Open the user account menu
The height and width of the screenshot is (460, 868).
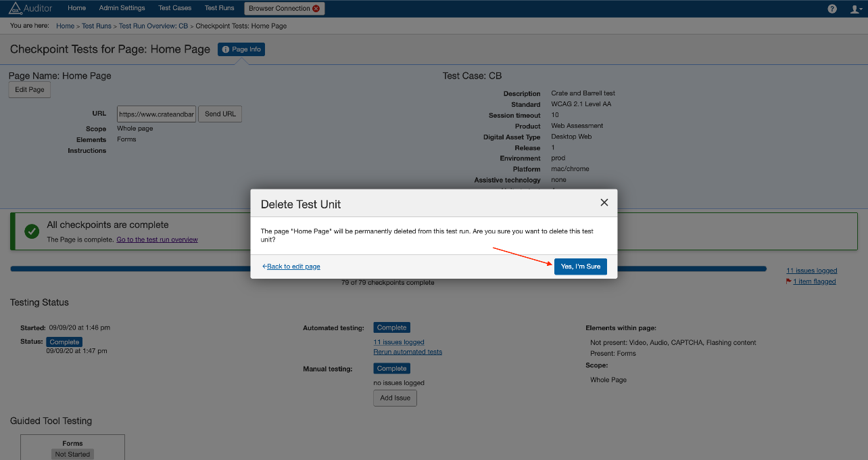point(856,9)
